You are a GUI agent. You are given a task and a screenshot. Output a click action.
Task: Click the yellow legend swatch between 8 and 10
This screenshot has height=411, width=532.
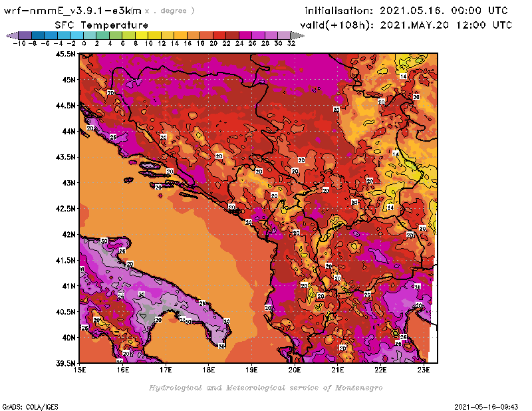(x=142, y=35)
